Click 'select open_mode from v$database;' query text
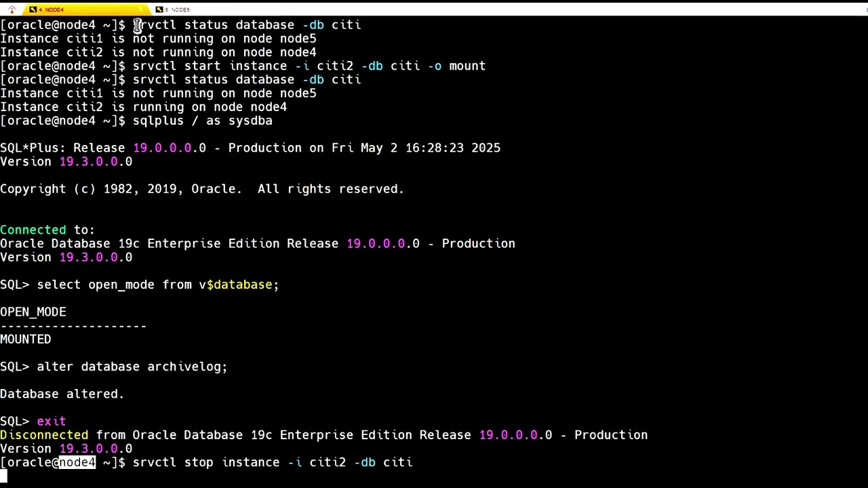The height and width of the screenshot is (488, 868). 158,285
